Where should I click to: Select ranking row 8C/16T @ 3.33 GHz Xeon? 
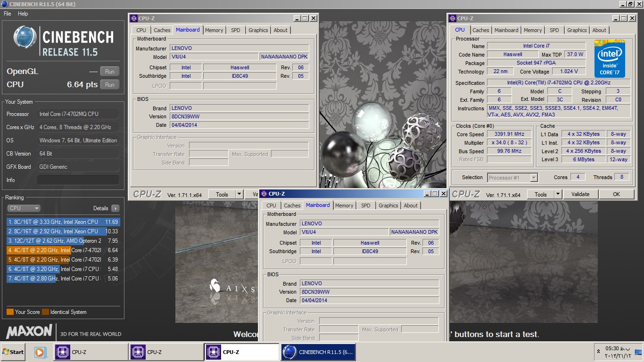pyautogui.click(x=63, y=222)
